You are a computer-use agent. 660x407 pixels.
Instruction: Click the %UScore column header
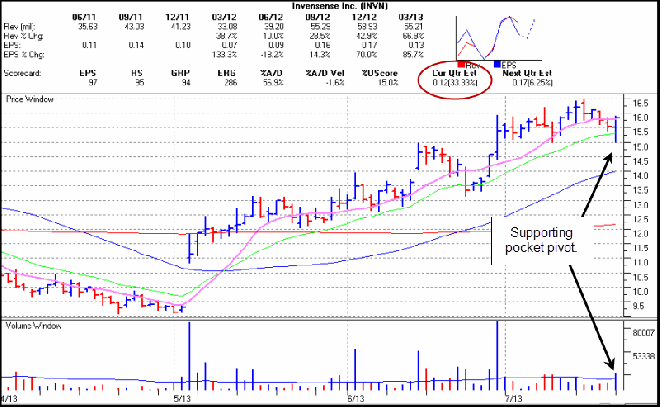[x=379, y=73]
